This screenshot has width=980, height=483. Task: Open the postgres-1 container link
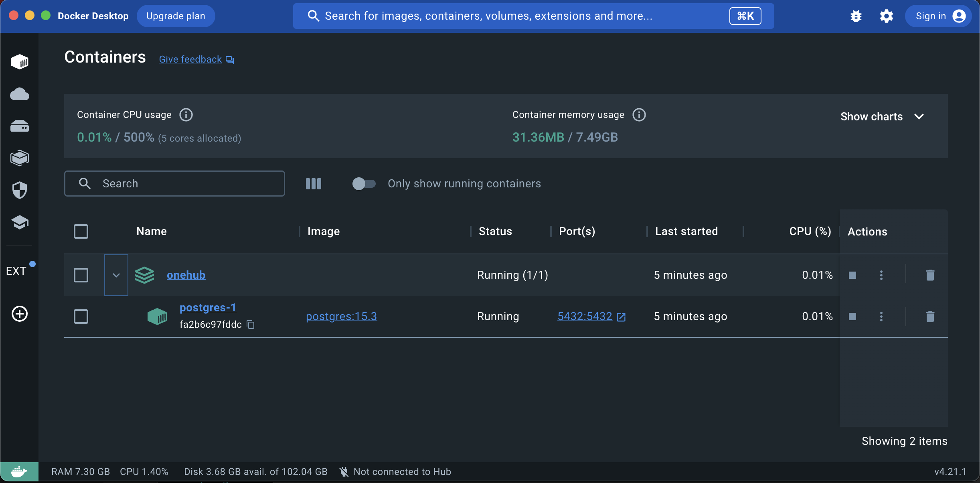coord(208,308)
